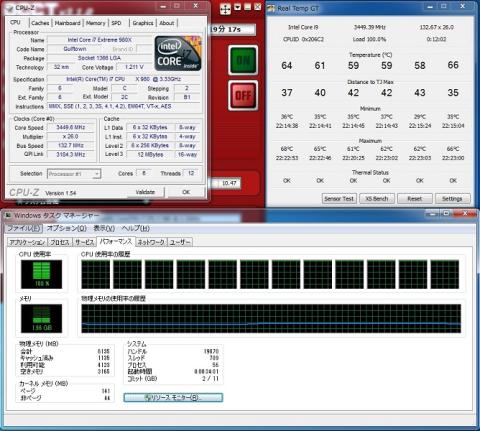Click the Multiplier value x 26.0

point(71,136)
